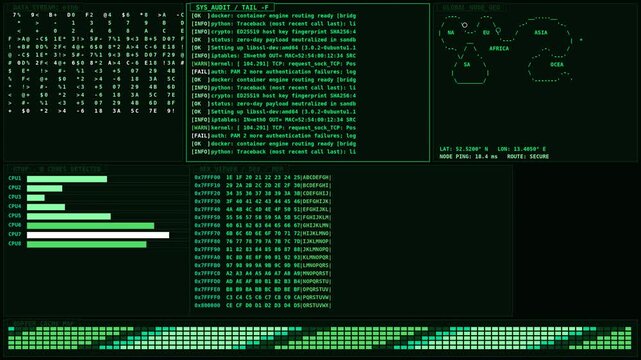Select hex address 0x7FFF00

[x=207, y=177]
